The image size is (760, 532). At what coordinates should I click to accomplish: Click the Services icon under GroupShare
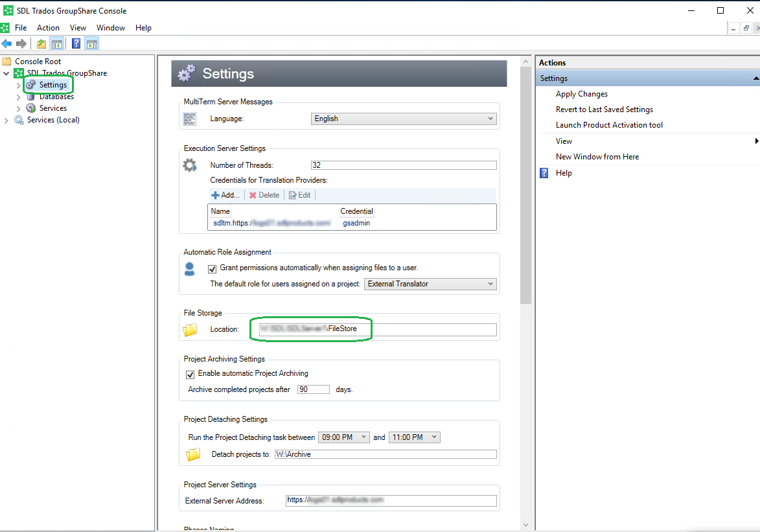[x=31, y=108]
